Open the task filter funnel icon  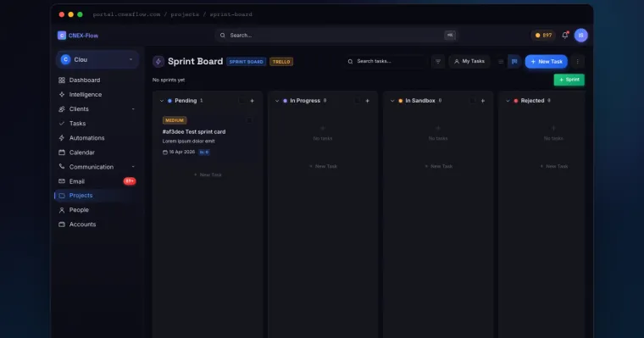(438, 62)
